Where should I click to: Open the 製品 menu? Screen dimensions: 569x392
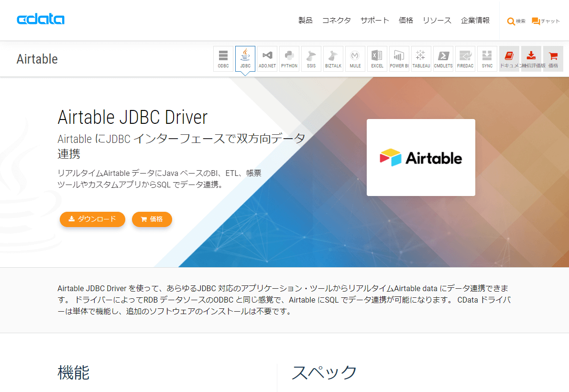tap(305, 21)
